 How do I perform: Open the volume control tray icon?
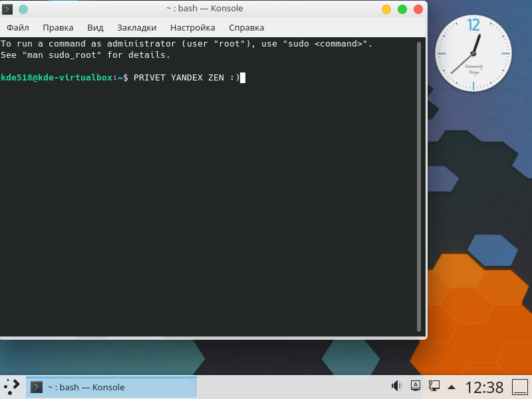coord(396,386)
